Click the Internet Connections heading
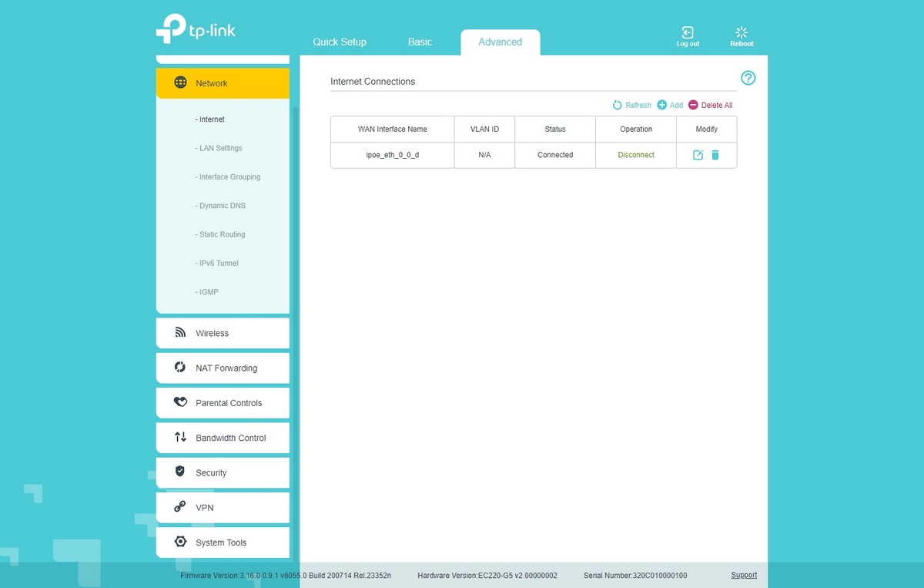 [x=373, y=81]
